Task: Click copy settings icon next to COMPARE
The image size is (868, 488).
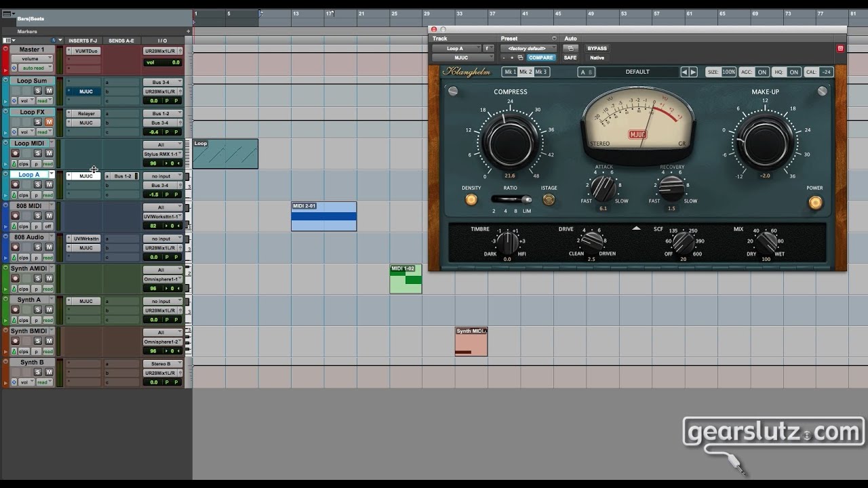Action: tap(520, 58)
